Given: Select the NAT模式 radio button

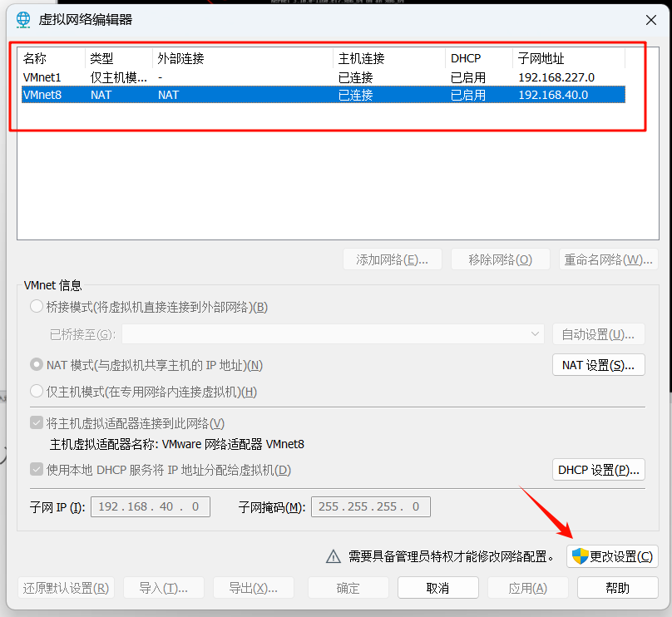Looking at the screenshot, I should (37, 363).
